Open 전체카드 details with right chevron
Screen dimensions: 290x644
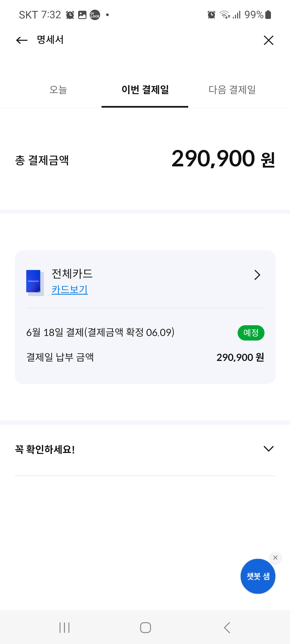(x=257, y=275)
